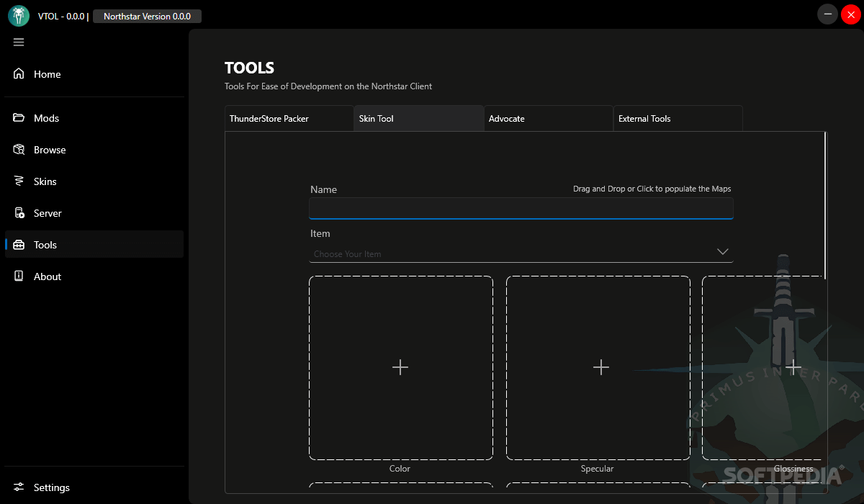Click the 'Glossiness' caption text

pos(793,469)
